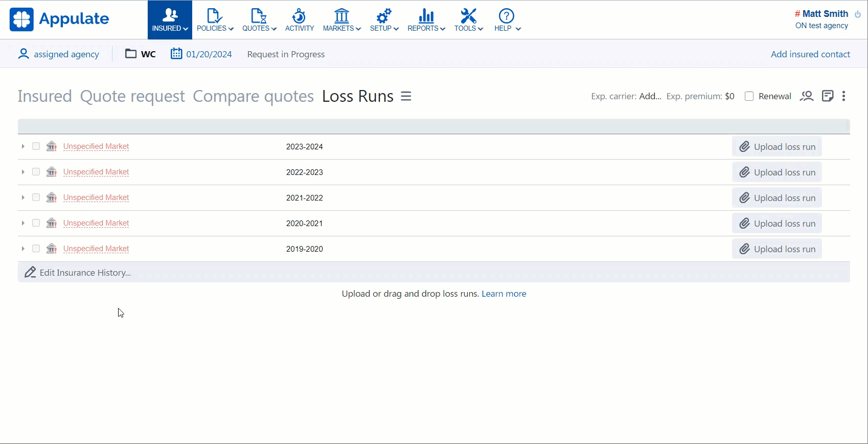
Task: Click Add expected carrier
Action: click(x=650, y=96)
